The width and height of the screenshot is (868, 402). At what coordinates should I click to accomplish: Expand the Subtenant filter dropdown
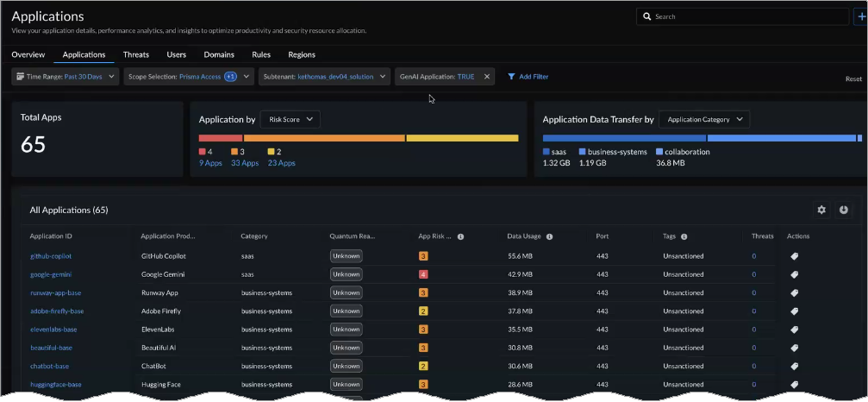(382, 77)
